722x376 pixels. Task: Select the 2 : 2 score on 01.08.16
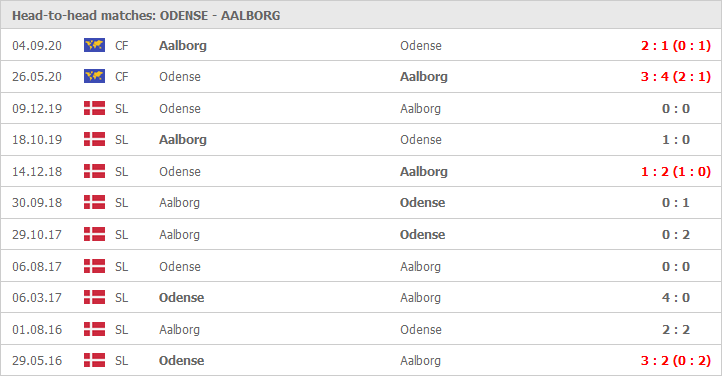click(676, 330)
